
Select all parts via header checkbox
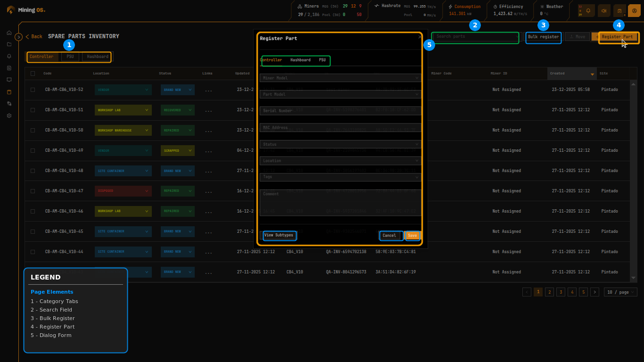pos(33,73)
